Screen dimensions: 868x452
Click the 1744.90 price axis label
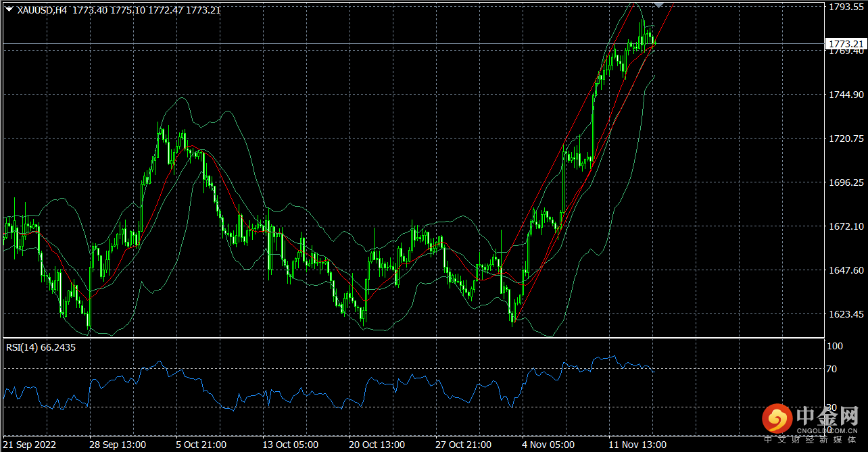(846, 95)
